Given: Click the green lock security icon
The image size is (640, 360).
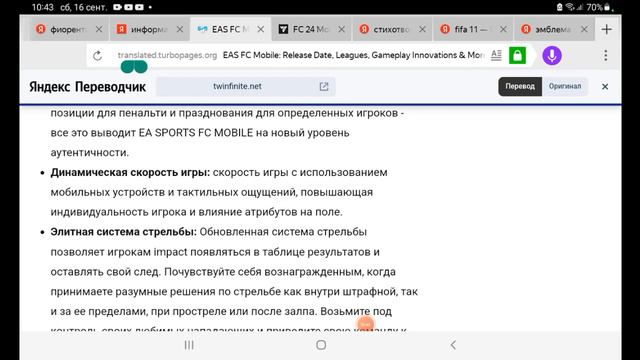Looking at the screenshot, I should coord(517,56).
